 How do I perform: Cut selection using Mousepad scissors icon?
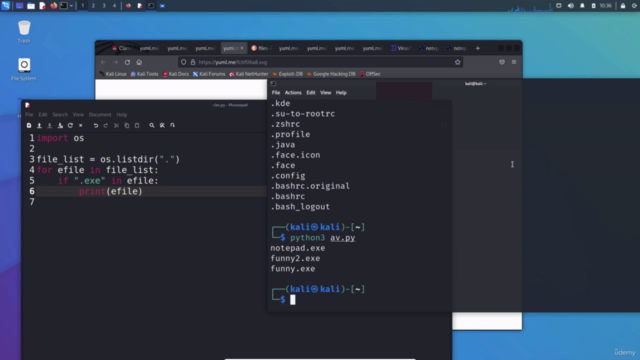click(116, 125)
